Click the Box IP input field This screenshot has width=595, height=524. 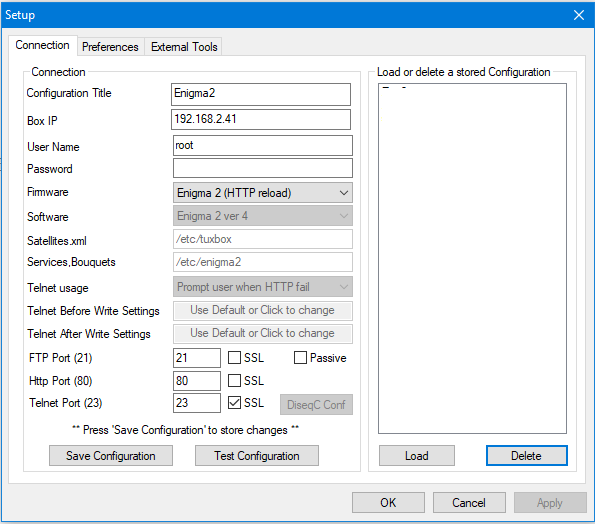click(x=261, y=120)
